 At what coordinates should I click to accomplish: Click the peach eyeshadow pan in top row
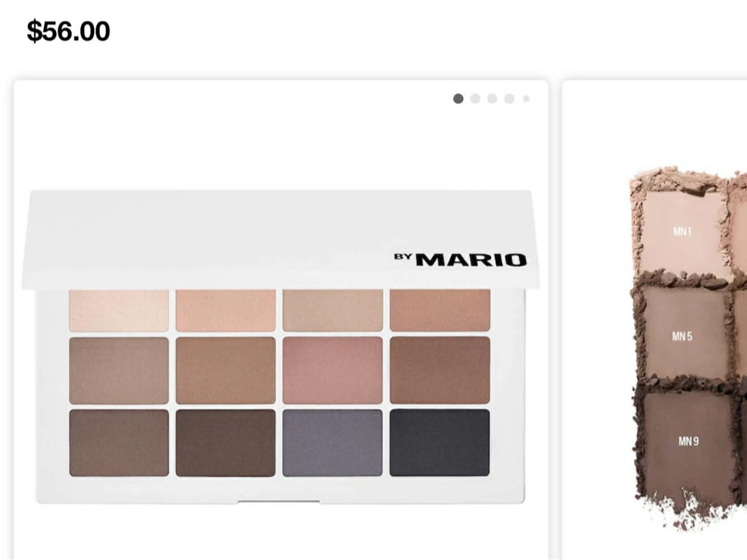click(225, 311)
